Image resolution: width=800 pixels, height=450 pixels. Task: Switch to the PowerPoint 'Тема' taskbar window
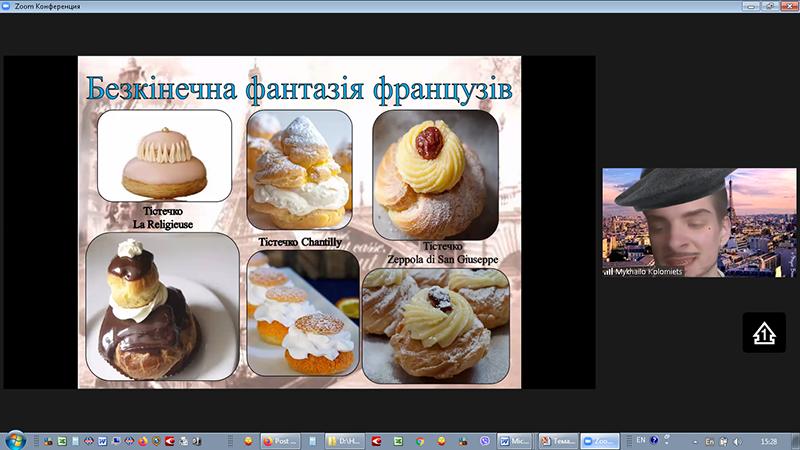[558, 440]
